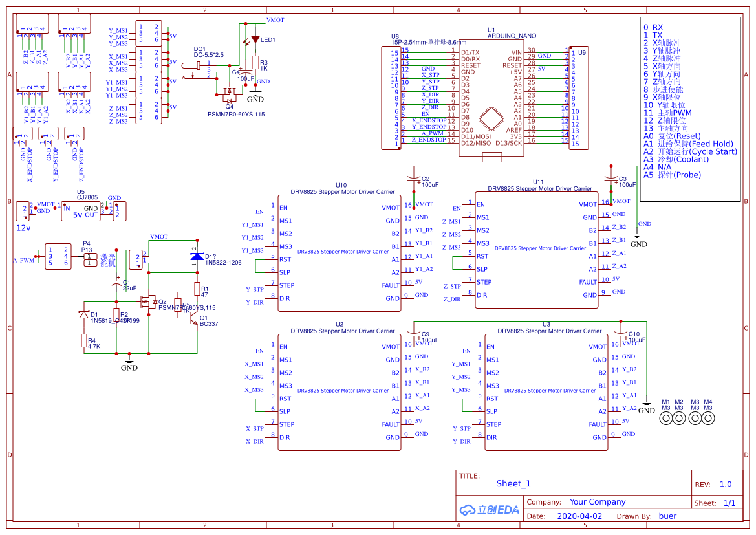Select the R4 4.7K resistor symbol
The image size is (756, 535).
coord(84,340)
